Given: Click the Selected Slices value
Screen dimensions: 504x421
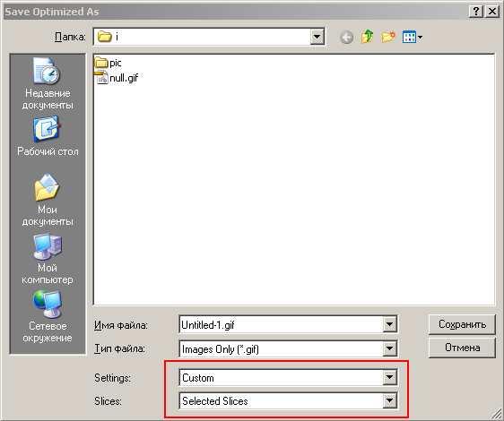Looking at the screenshot, I should click(x=215, y=401).
